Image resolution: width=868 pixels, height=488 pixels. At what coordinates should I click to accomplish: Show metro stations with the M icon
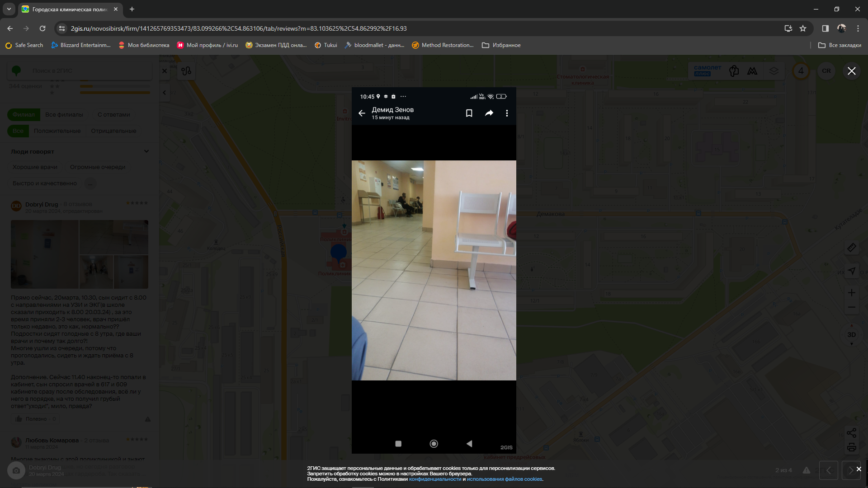pos(752,71)
